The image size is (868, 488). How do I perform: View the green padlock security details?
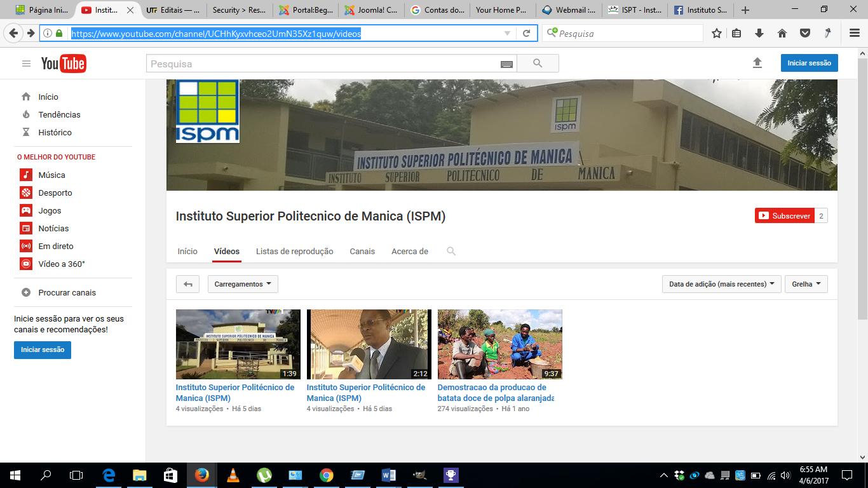(x=59, y=33)
